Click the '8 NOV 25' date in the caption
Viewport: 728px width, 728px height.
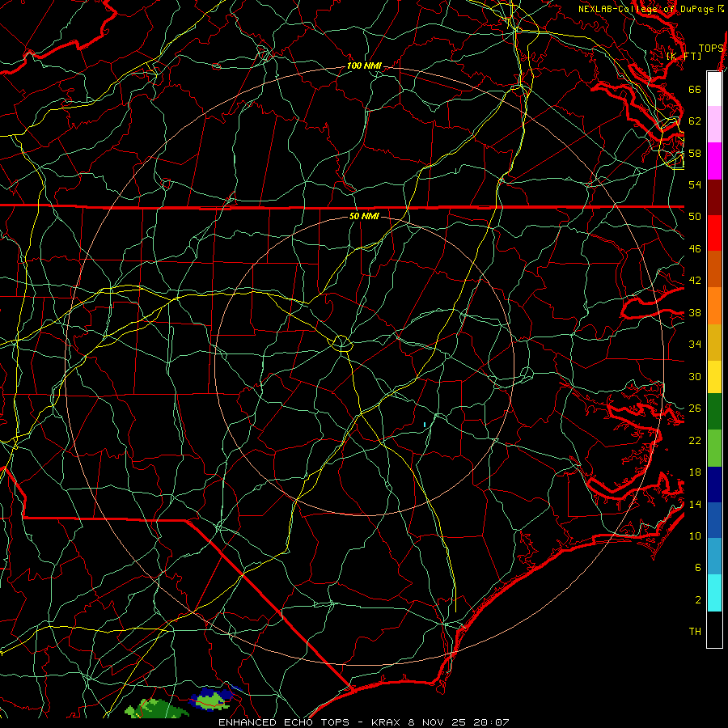coord(437,722)
